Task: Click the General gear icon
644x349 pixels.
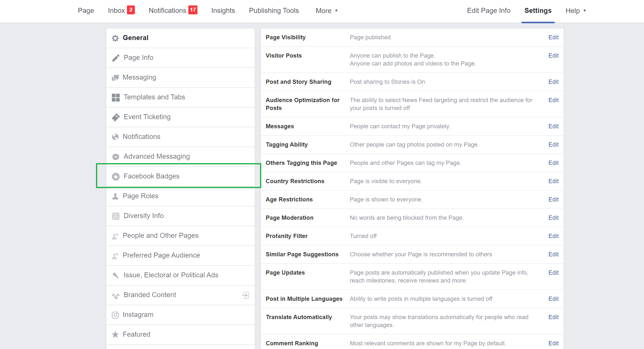Action: [x=115, y=38]
